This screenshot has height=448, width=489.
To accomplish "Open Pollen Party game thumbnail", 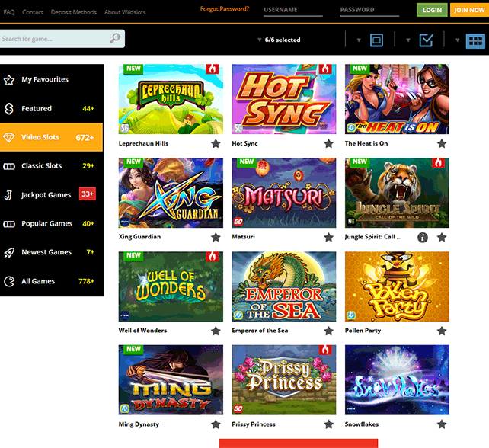I will 397,286.
